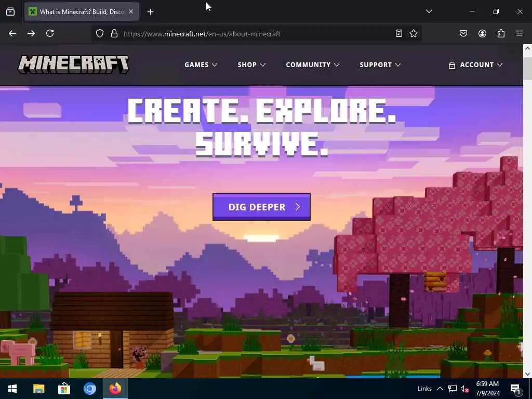The image size is (532, 399).
Task: Go back with the browser back arrow
Action: click(12, 33)
